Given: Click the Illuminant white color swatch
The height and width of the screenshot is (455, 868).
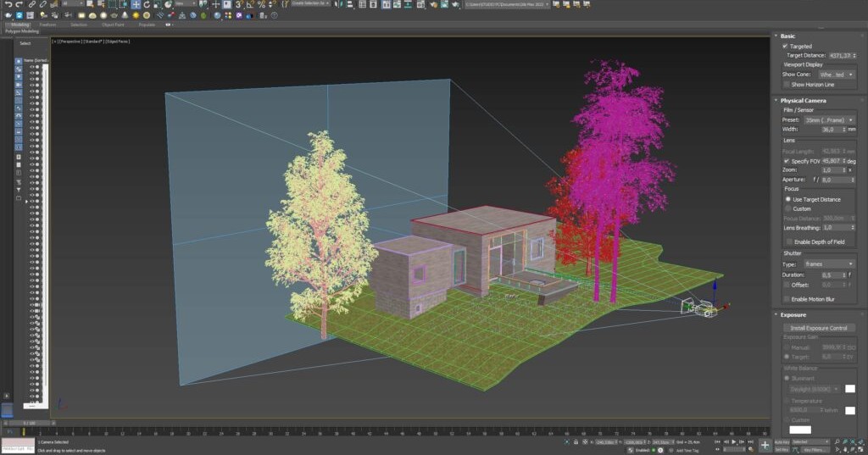Looking at the screenshot, I should [x=850, y=389].
